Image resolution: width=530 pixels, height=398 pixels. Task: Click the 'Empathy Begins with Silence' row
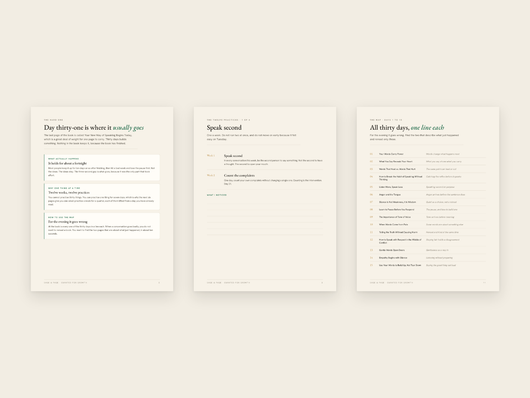tap(428, 258)
